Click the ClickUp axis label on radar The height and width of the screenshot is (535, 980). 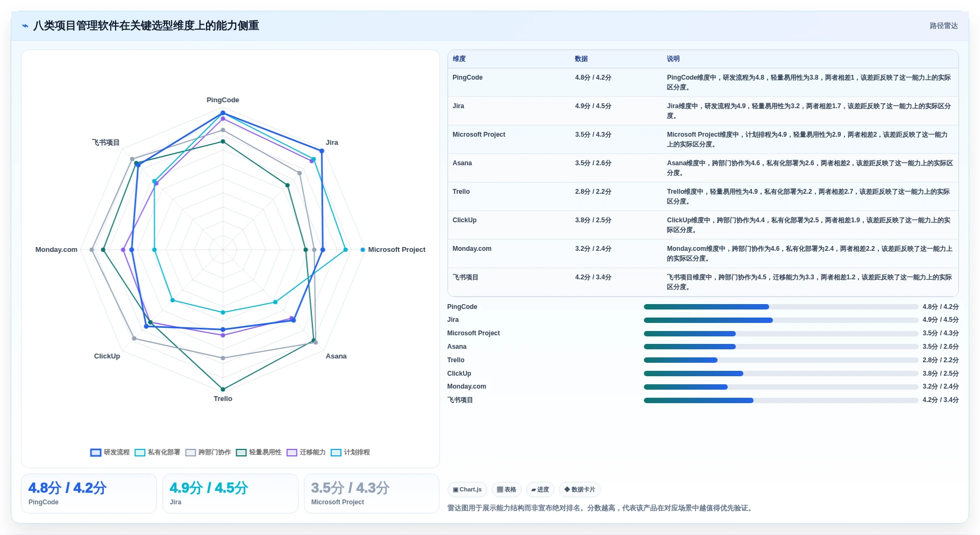[107, 356]
